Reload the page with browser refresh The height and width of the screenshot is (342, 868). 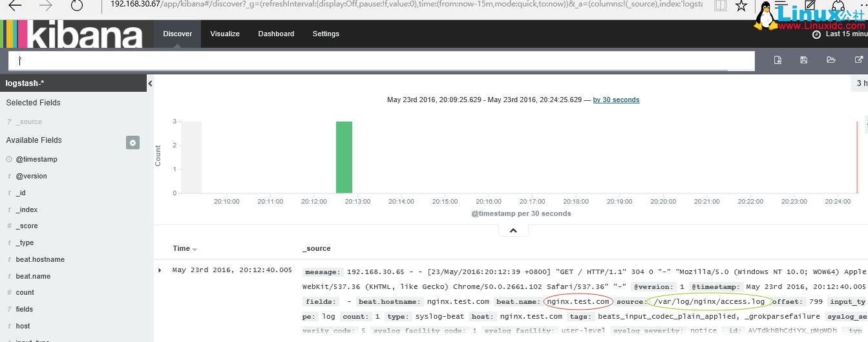[x=77, y=6]
